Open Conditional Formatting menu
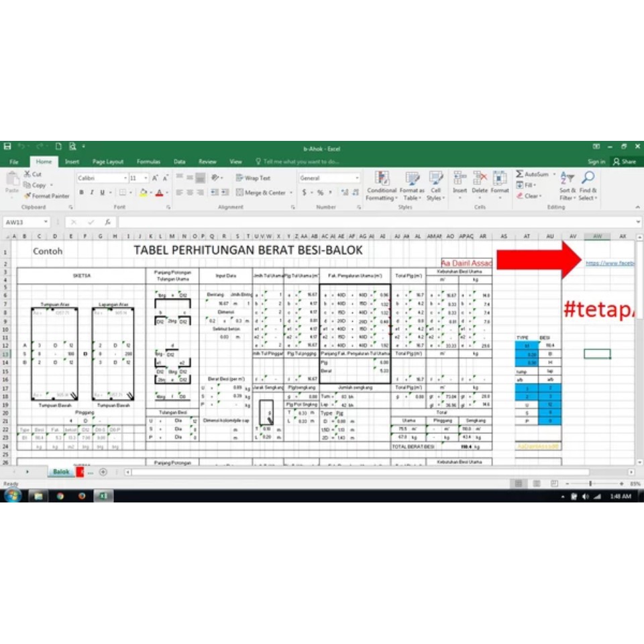Image resolution: width=644 pixels, height=644 pixels. (x=382, y=186)
